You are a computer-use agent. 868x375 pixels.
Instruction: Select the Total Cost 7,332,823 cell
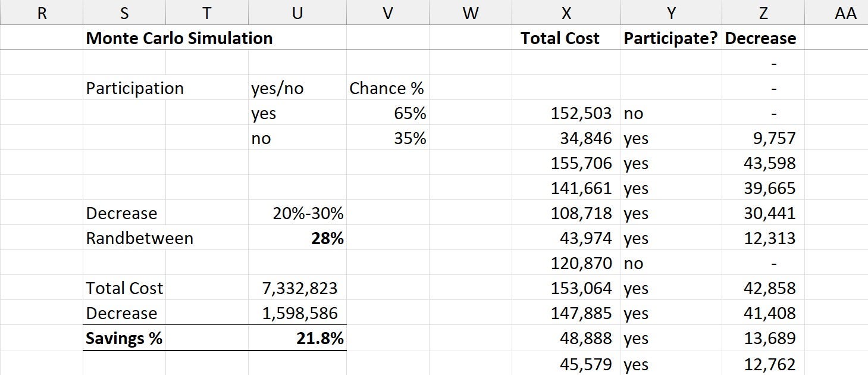(297, 288)
